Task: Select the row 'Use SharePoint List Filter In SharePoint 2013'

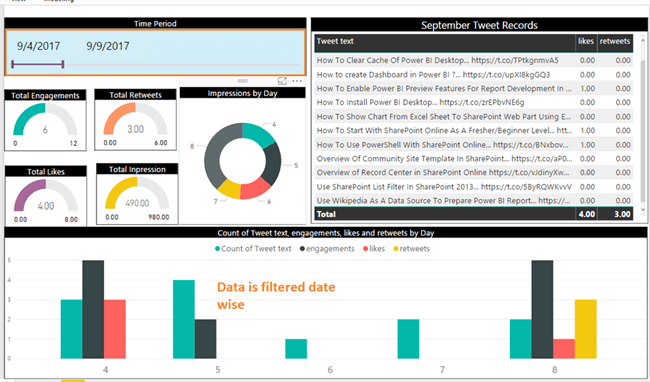Action: tap(473, 187)
